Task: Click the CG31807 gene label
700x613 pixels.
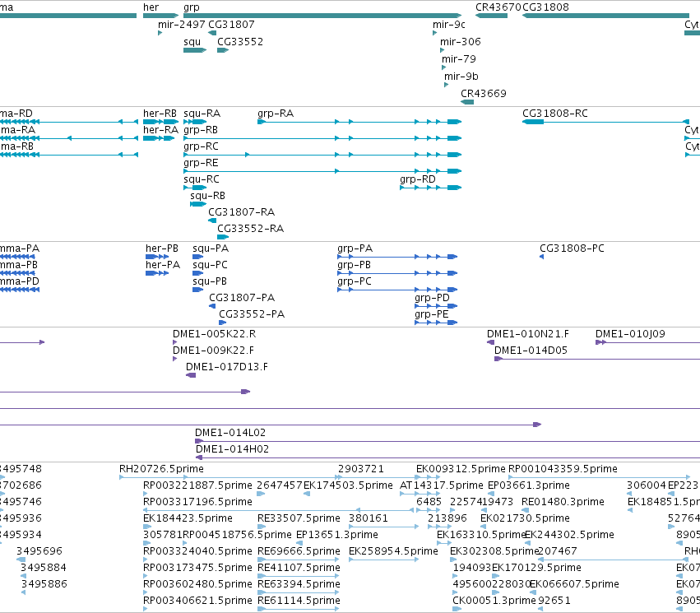Action: [231, 25]
